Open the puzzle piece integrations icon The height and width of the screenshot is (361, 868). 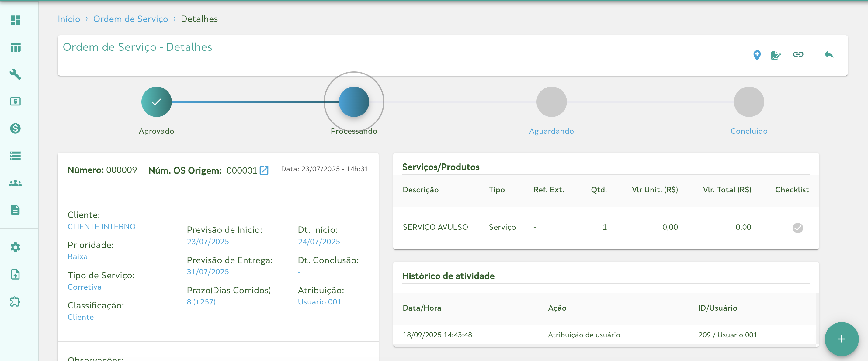[15, 301]
